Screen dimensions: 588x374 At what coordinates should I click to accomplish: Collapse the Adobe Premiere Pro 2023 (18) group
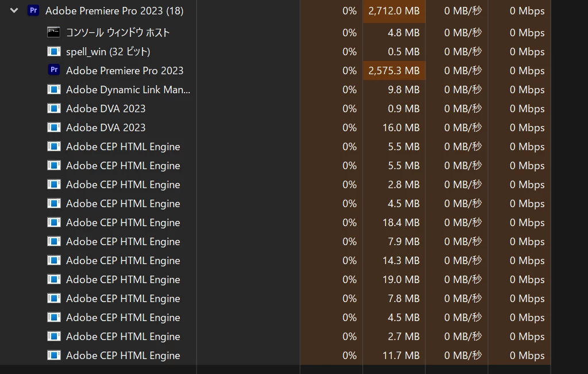point(14,10)
